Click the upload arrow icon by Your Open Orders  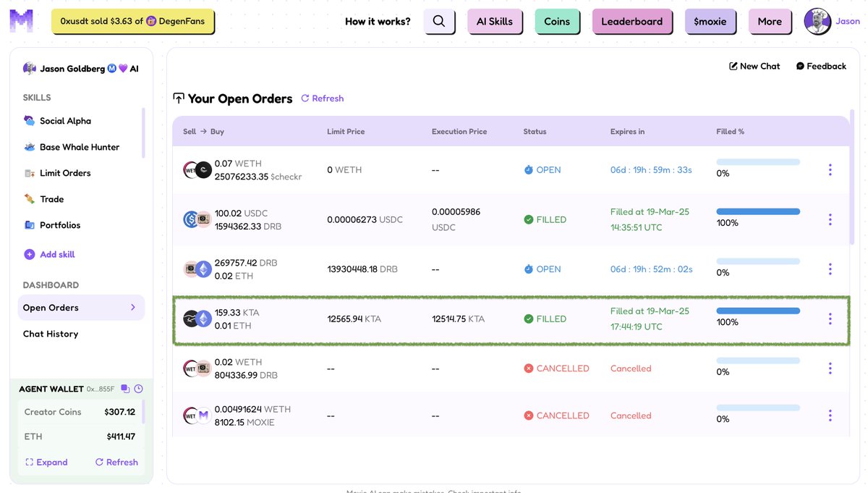tap(179, 98)
